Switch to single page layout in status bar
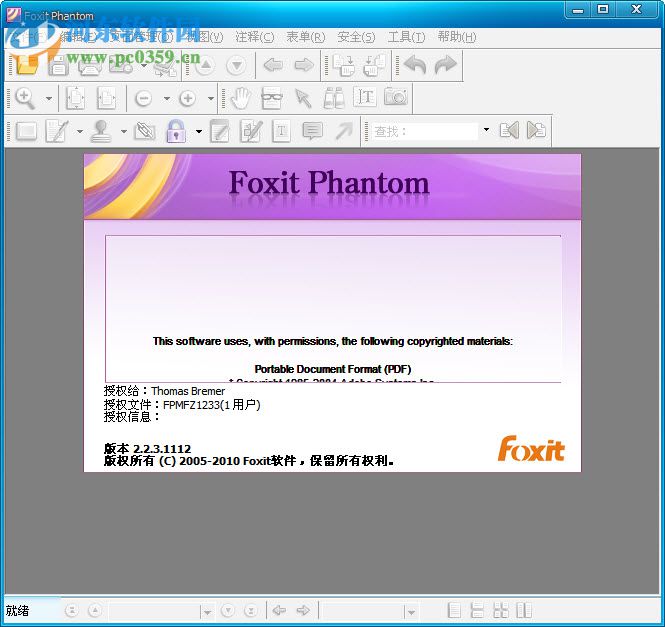Screen dimensions: 665x627 pos(454,610)
